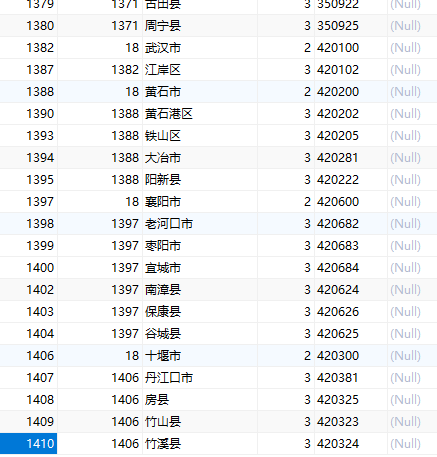The image size is (437, 457).
Task: Click the 南漳县 cell
Action: [200, 290]
